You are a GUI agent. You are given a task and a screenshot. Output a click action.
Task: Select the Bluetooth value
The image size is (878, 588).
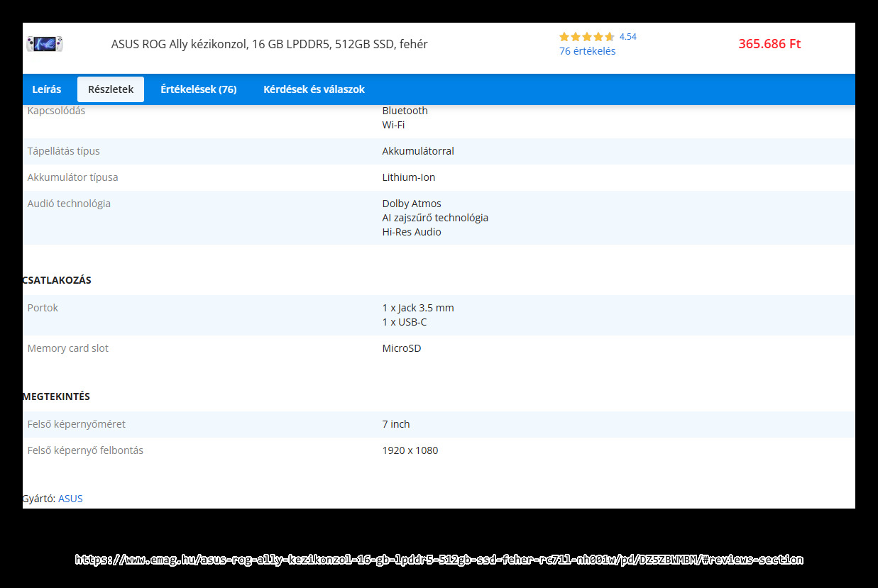coord(405,111)
